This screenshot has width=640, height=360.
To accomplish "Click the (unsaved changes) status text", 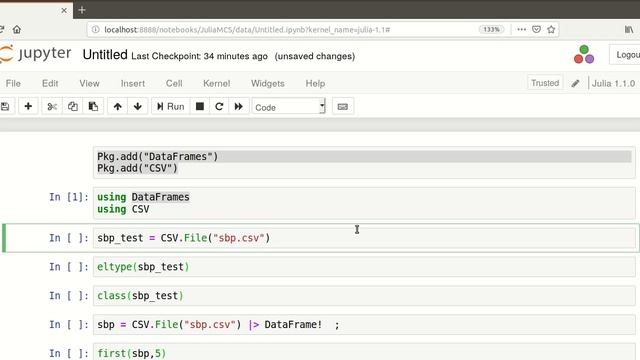I will (315, 56).
